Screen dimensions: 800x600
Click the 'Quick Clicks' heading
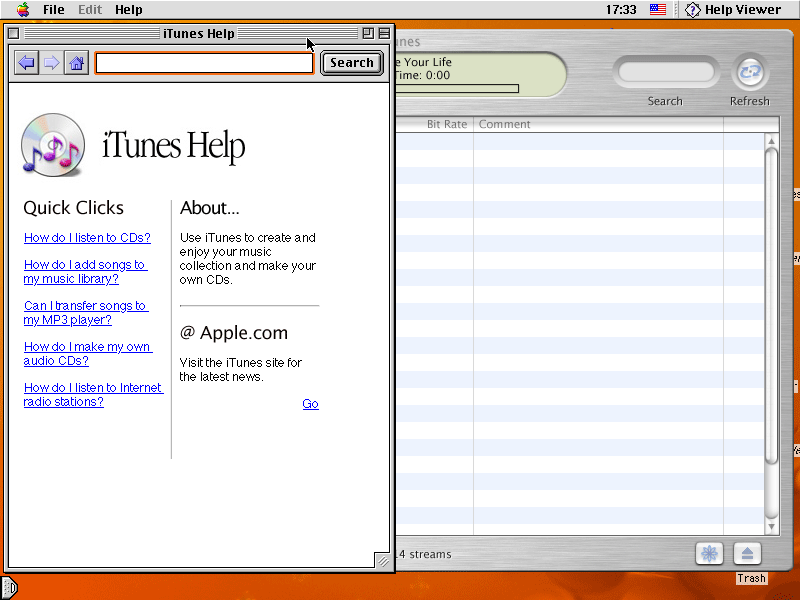[x=73, y=208]
